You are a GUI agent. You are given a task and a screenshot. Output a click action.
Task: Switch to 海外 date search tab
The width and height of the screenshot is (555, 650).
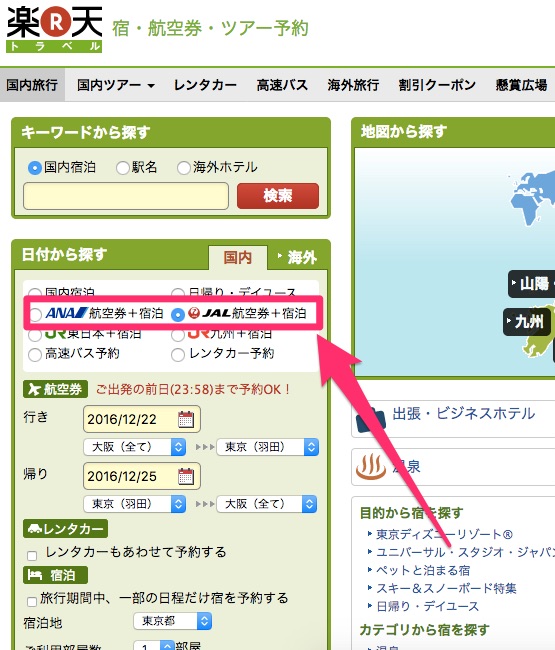click(x=298, y=257)
